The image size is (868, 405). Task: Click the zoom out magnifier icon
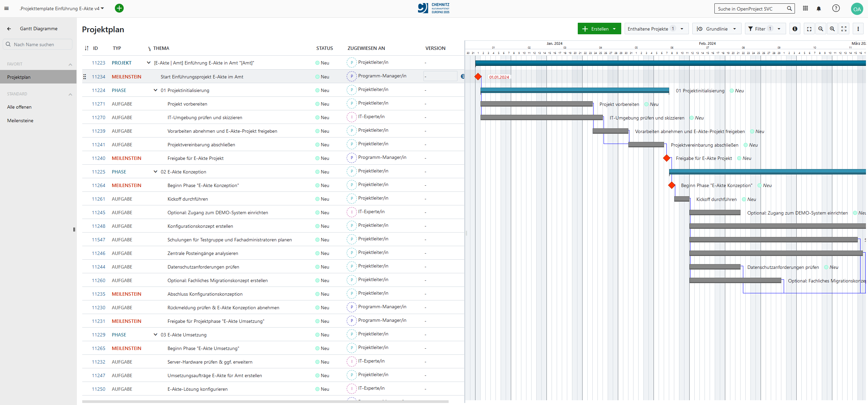click(x=821, y=29)
